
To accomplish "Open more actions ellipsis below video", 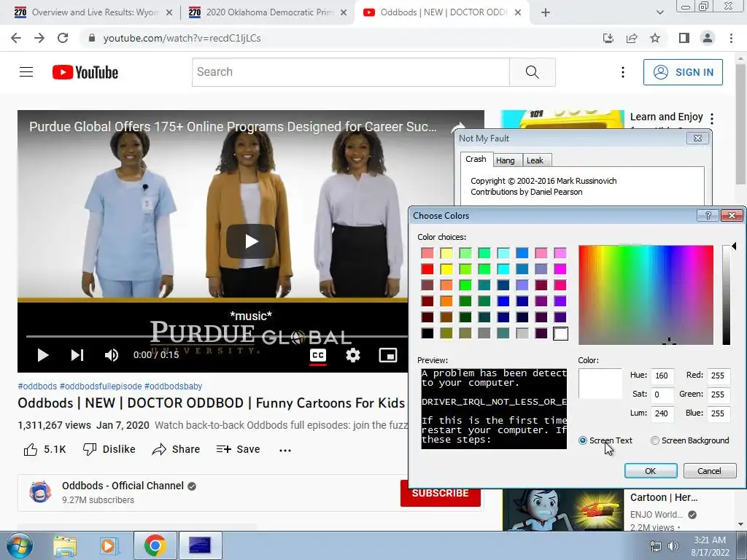I will 285,450.
